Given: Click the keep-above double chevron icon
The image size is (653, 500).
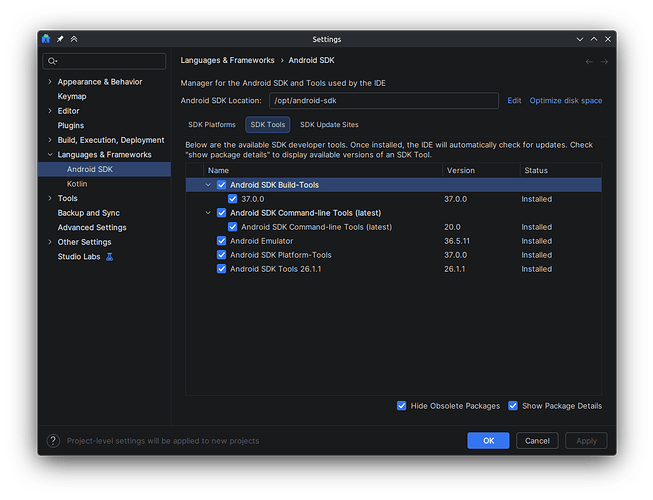Looking at the screenshot, I should point(74,39).
